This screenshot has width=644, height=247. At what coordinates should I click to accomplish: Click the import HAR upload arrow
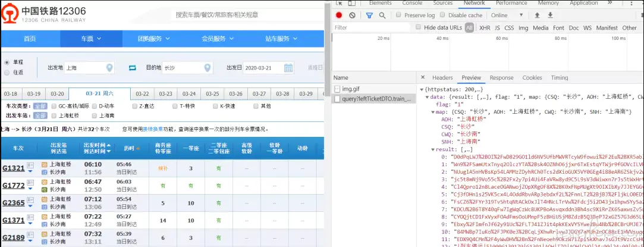[537, 15]
